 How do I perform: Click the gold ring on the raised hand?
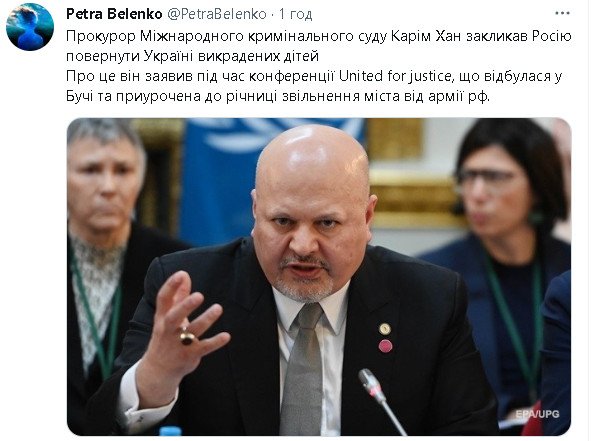pos(187,336)
